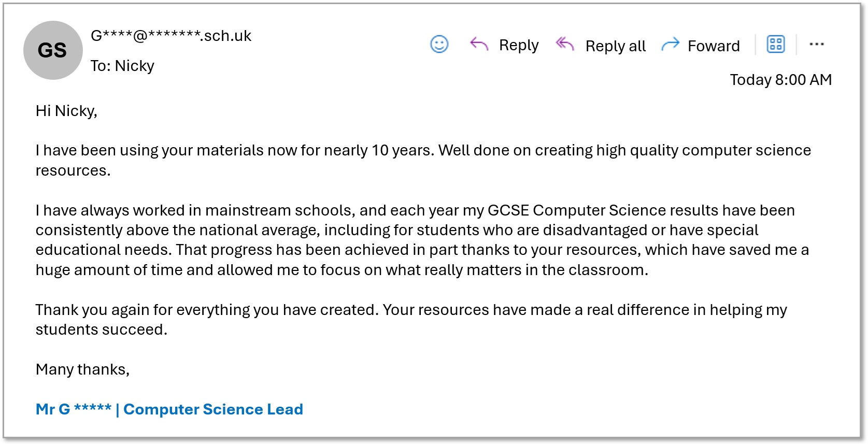This screenshot has height=444, width=868.
Task: Click the blue Forward arrow icon
Action: 670,45
